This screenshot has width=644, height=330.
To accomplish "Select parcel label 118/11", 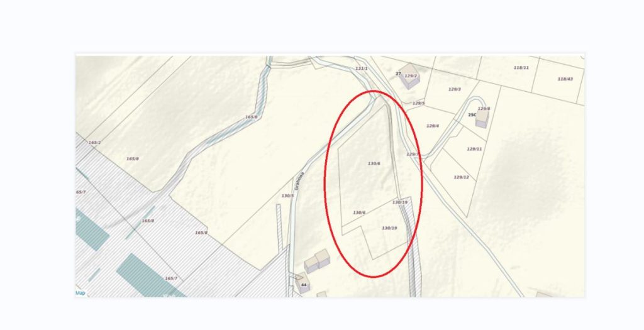I will (521, 68).
